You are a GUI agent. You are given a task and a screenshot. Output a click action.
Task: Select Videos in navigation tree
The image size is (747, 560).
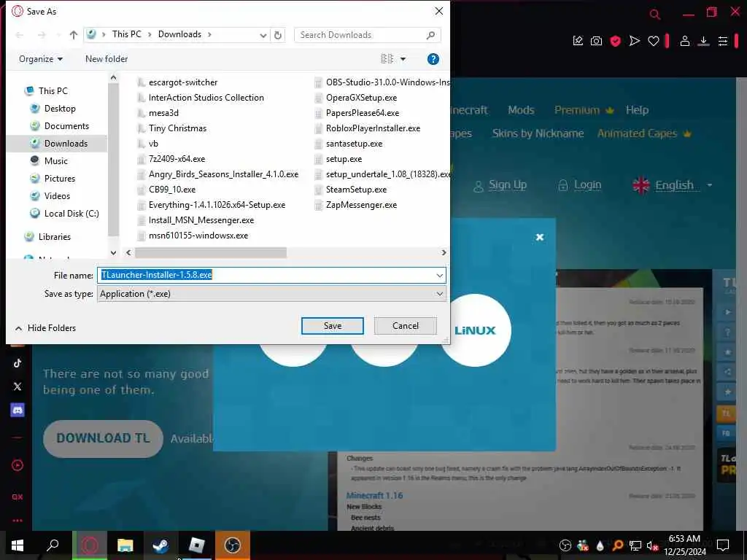57,196
